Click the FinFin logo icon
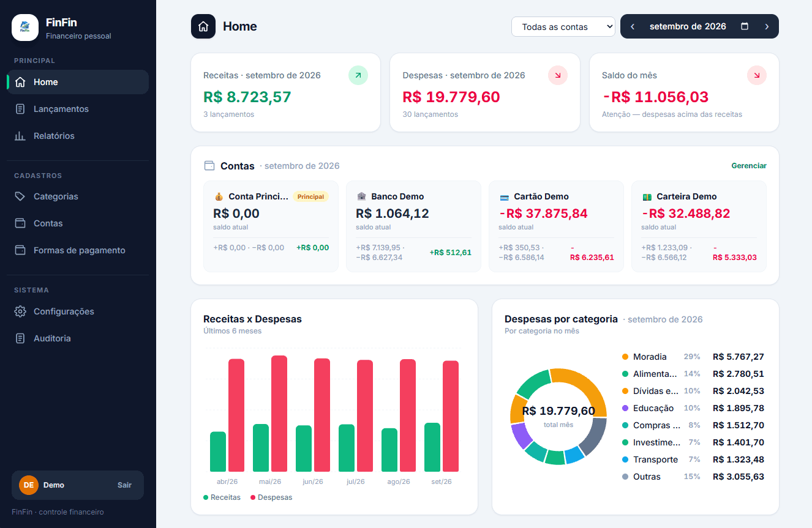 (x=25, y=28)
